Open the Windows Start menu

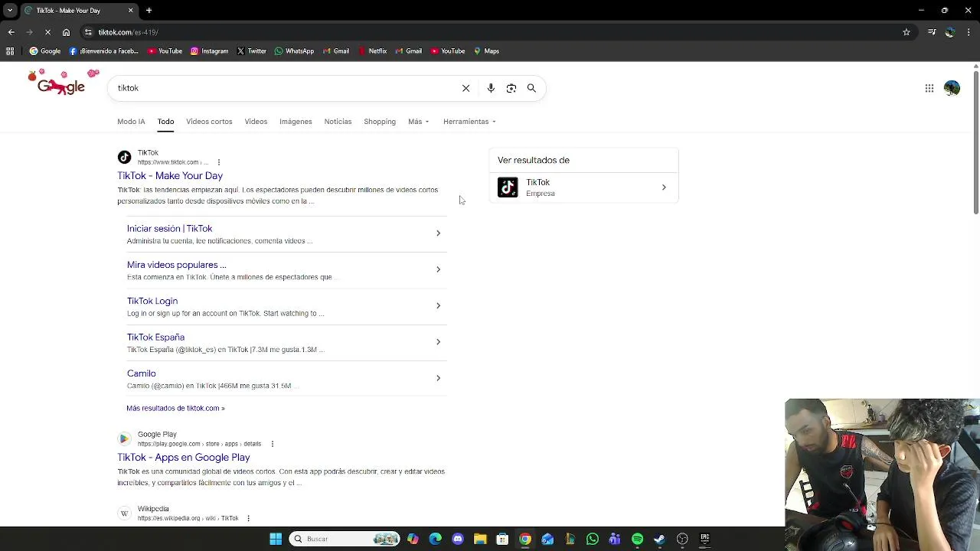276,539
